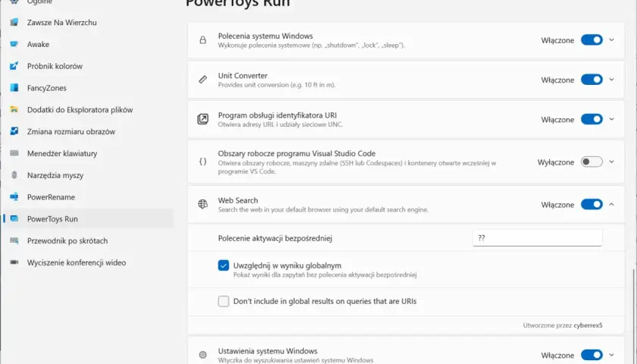Viewport: 637px width, 364px height.
Task: Turn off the Unit Converter toggle
Action: [x=591, y=80]
